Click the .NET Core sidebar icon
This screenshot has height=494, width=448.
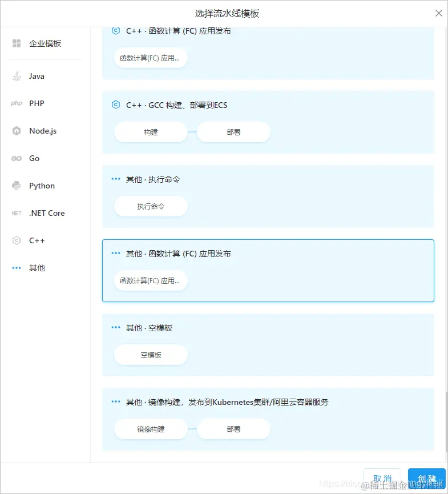click(16, 213)
